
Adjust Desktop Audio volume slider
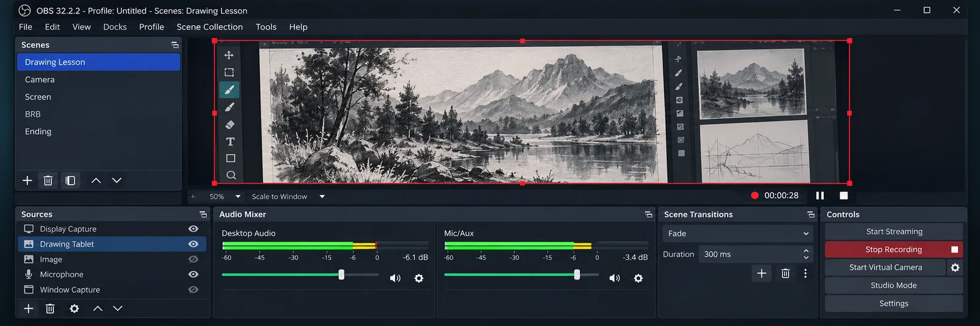coord(341,275)
